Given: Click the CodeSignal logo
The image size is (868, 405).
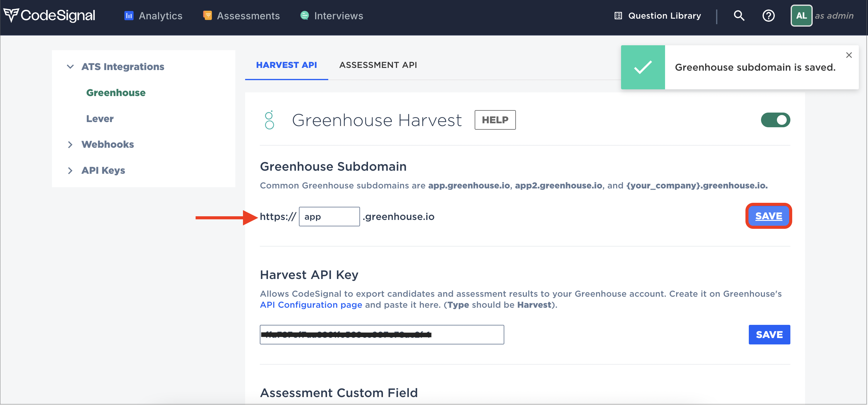Looking at the screenshot, I should tap(49, 16).
